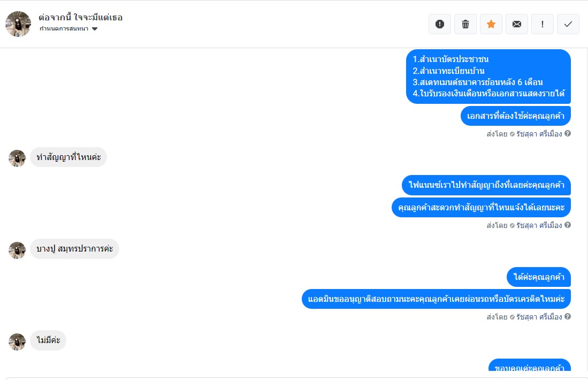Flag conversation with plain exclamation mark icon
Screen dimensions: 588x380
(x=543, y=24)
